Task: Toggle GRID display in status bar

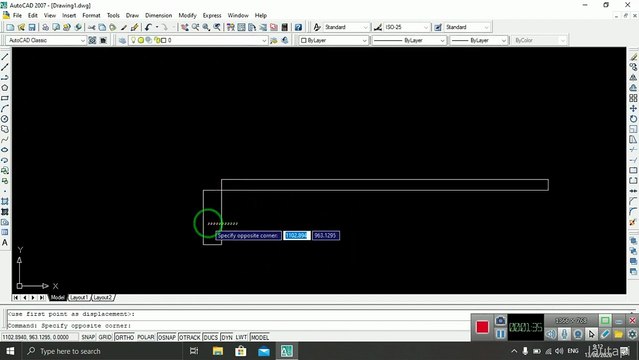Action: pos(105,337)
